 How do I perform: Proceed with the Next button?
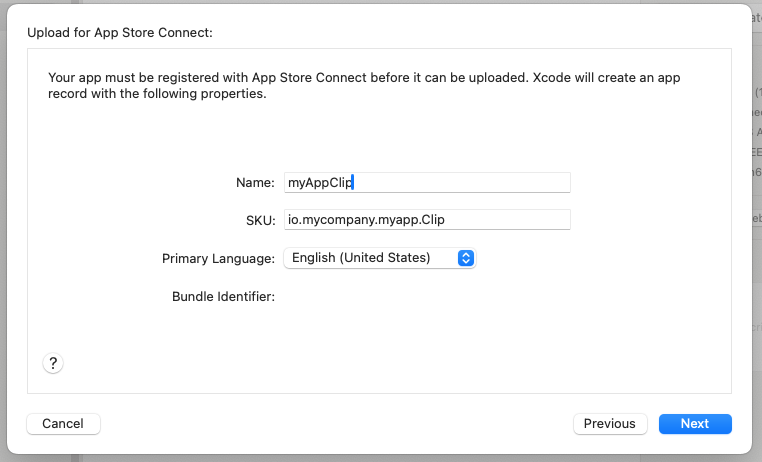[695, 424]
